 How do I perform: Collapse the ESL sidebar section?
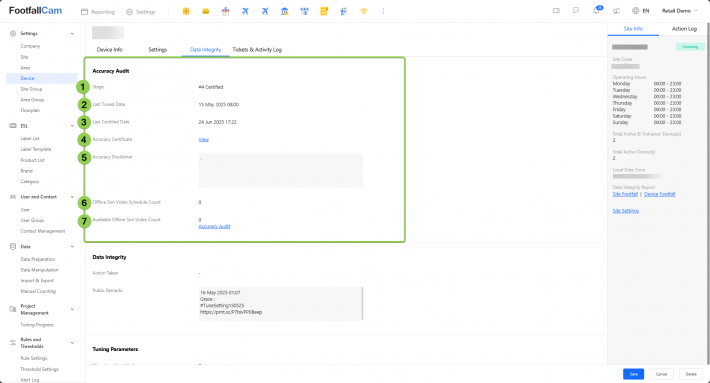coord(72,126)
